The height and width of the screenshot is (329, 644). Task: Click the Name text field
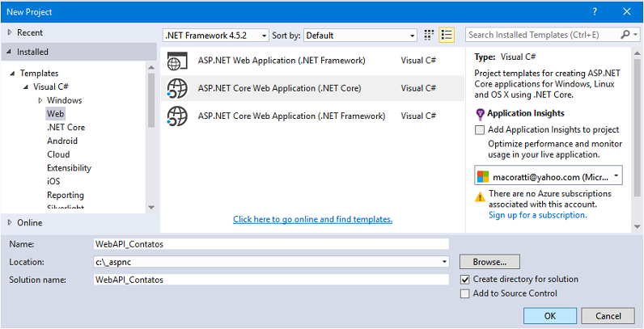click(271, 244)
